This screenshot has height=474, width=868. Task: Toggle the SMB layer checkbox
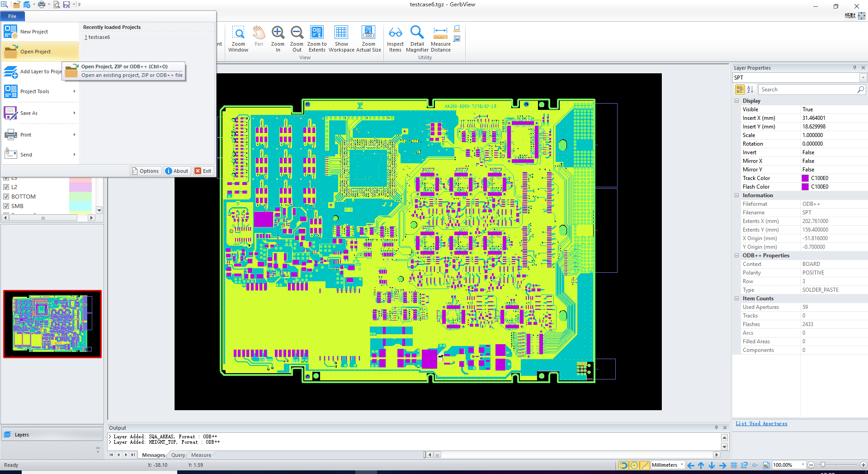pos(6,206)
